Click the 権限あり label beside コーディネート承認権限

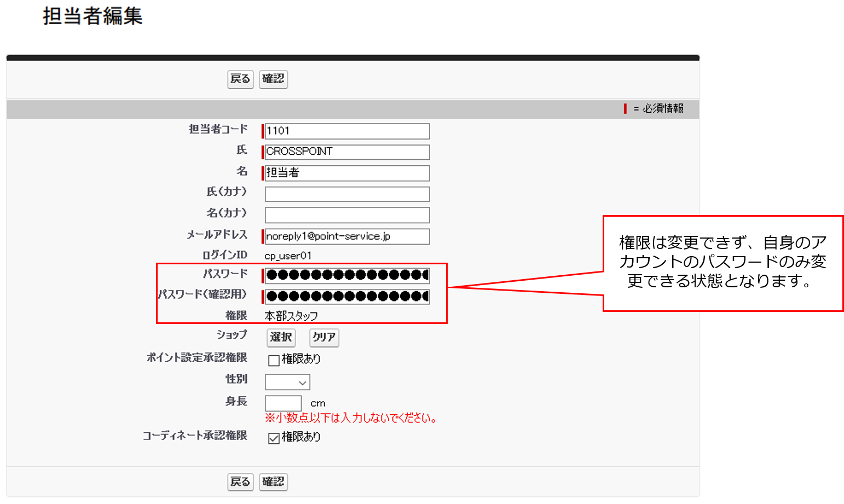[x=301, y=437]
